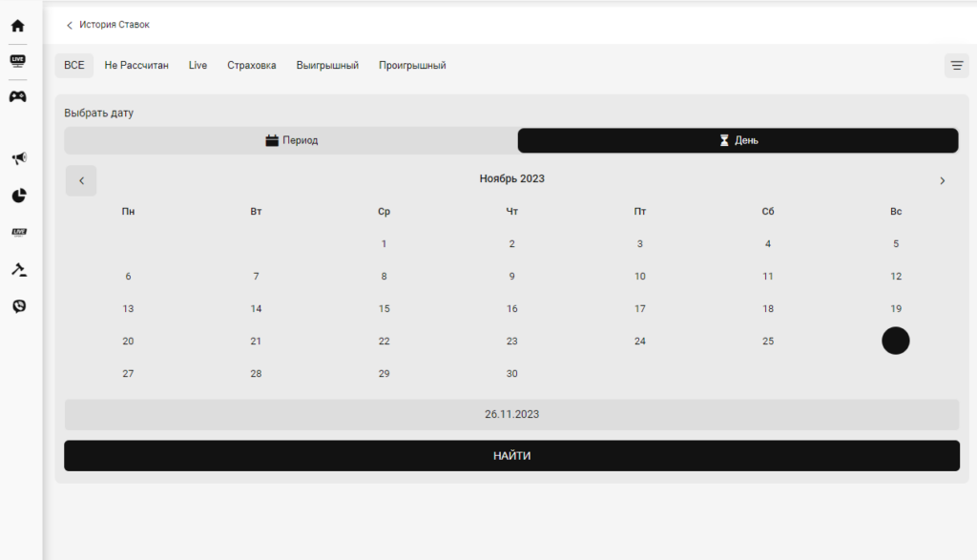Click the НАЙТИ search button
Screen dimensions: 977x560
[x=511, y=456]
